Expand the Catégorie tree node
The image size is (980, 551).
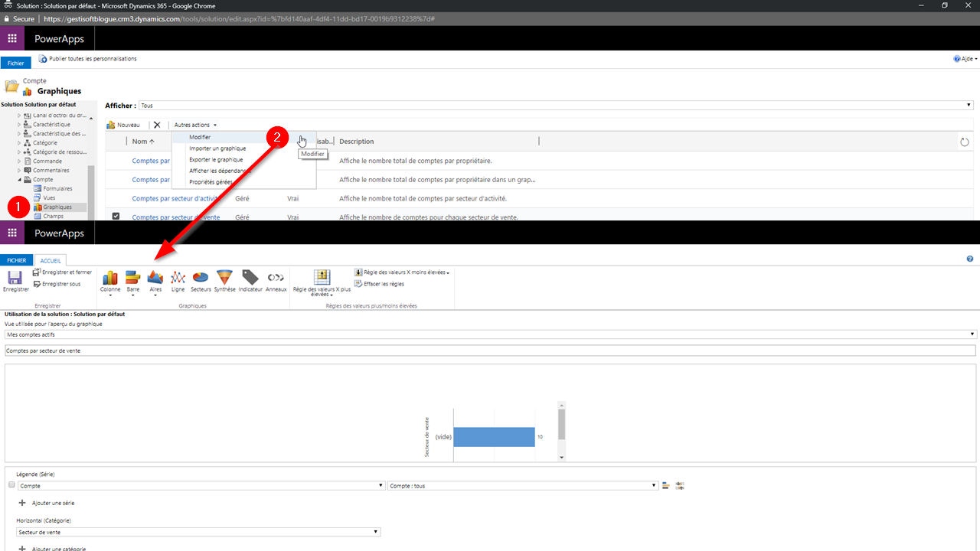click(x=20, y=143)
